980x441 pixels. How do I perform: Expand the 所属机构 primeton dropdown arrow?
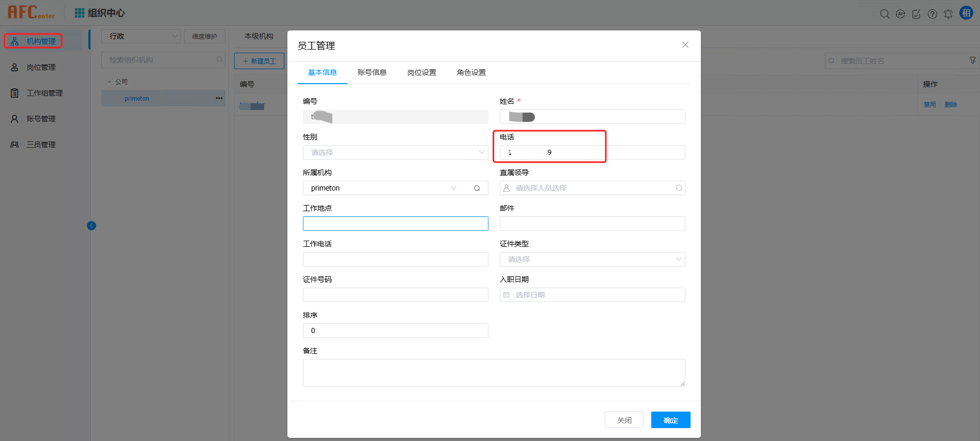click(x=453, y=188)
